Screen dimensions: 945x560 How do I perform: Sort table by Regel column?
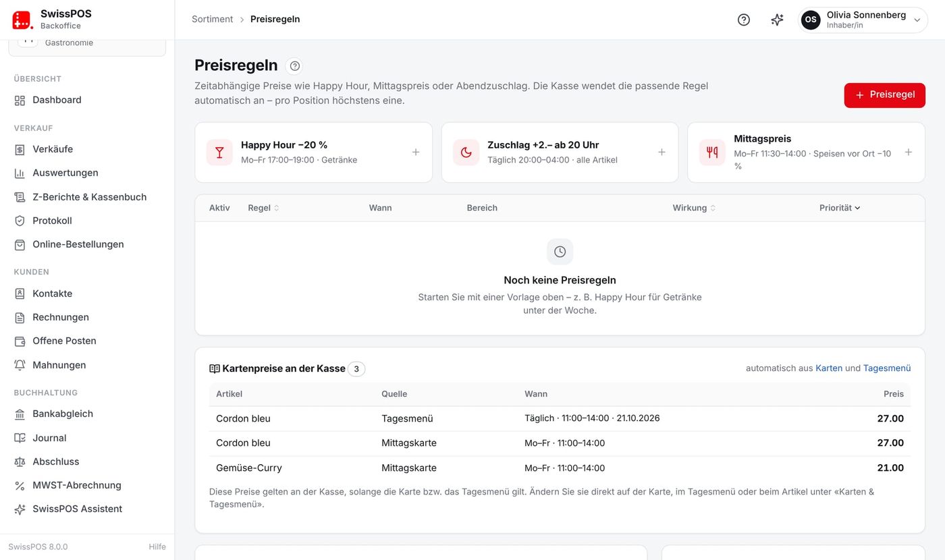(263, 208)
